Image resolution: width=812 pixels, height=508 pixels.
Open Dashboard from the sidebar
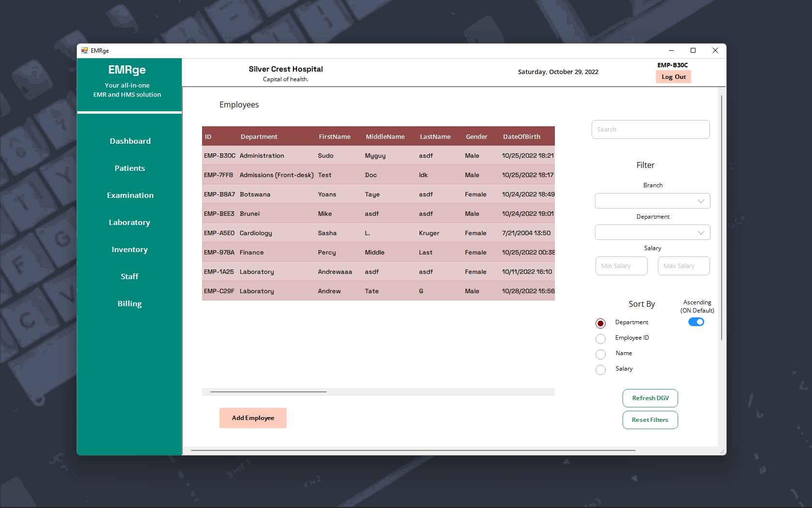pos(130,141)
